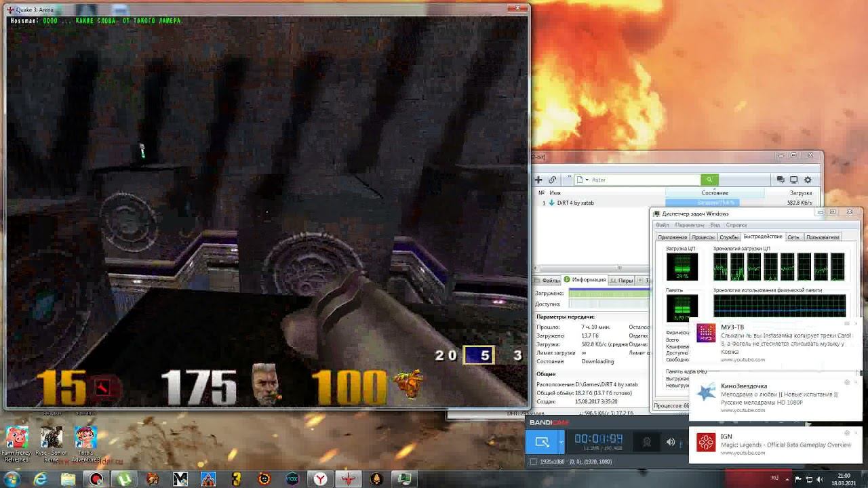
Task: Open taskbar clock showing 21:00
Action: tap(844, 479)
